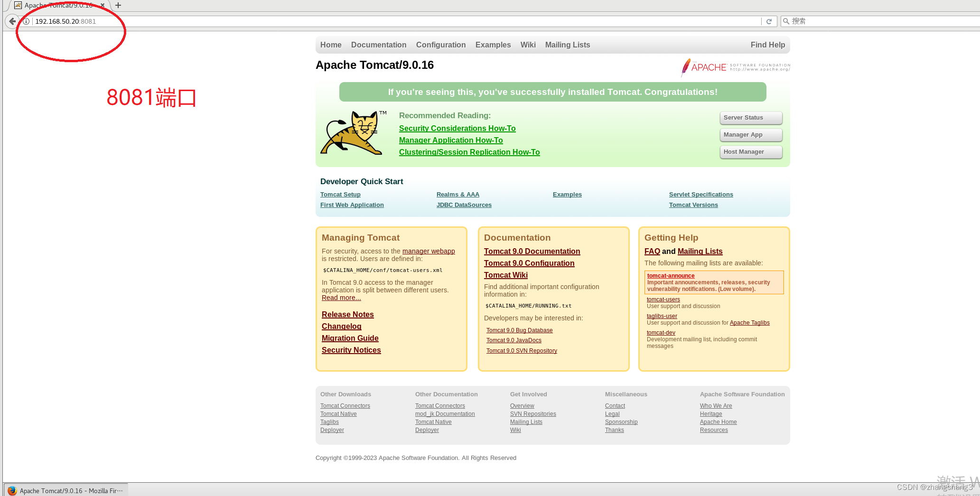
Task: Open the Heritage footer link
Action: [711, 414]
